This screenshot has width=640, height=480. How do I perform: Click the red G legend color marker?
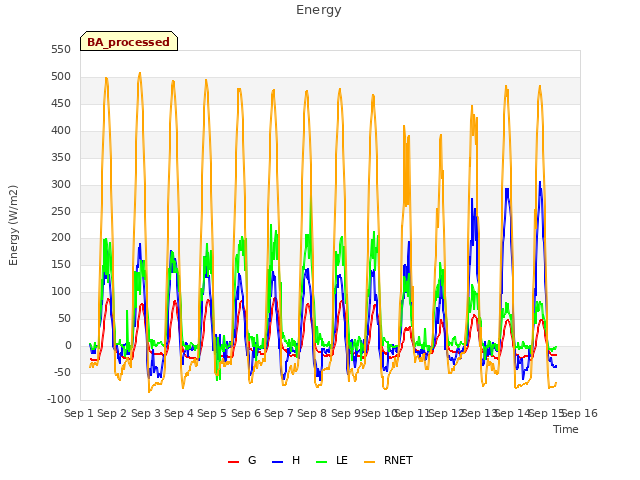233,462
